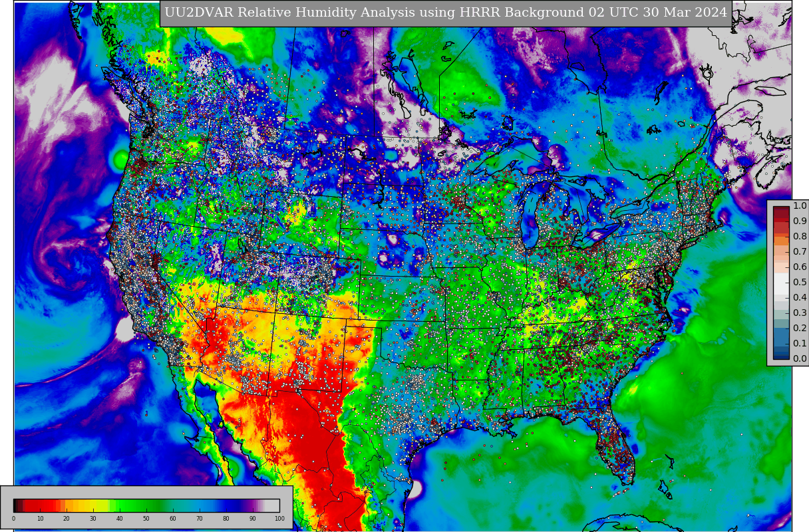Screen dimensions: 809x532
Task: Click the 0.2 label on right legend
Action: point(800,329)
